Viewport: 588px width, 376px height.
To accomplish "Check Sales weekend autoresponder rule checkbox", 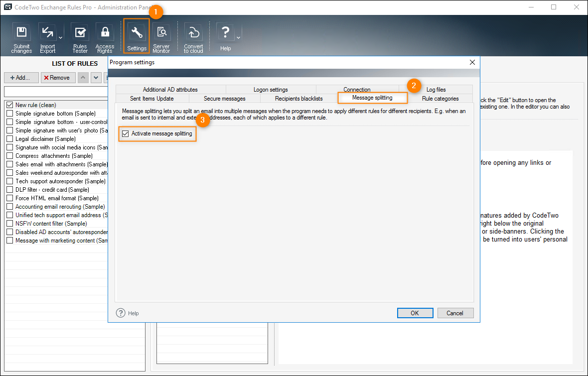I will (x=10, y=173).
